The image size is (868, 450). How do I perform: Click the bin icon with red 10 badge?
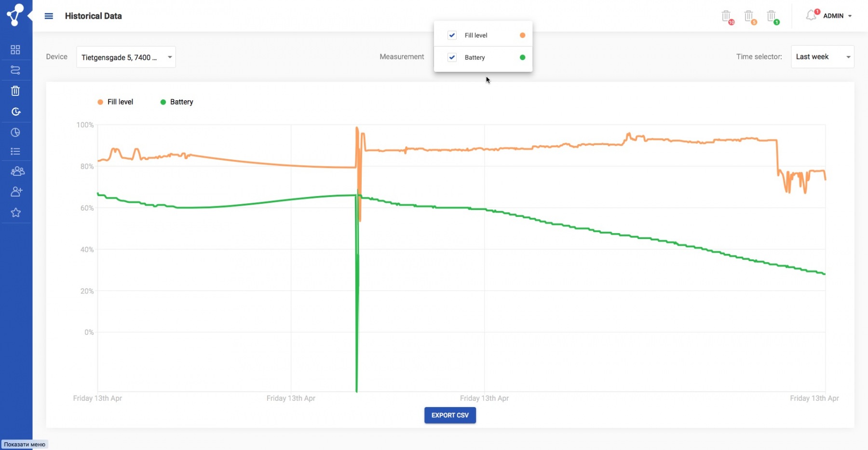pyautogui.click(x=727, y=16)
